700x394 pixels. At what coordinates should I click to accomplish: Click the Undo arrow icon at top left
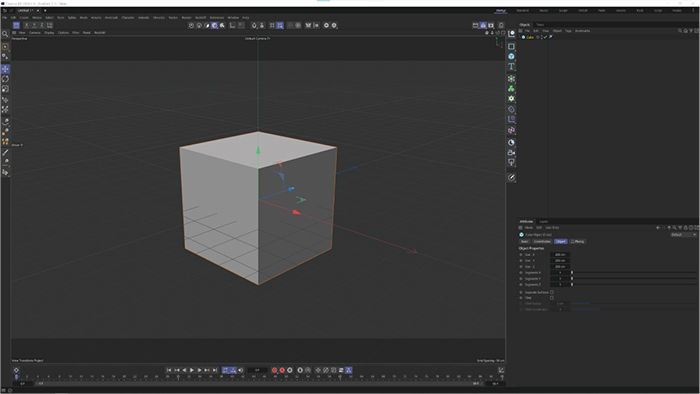pos(5,10)
